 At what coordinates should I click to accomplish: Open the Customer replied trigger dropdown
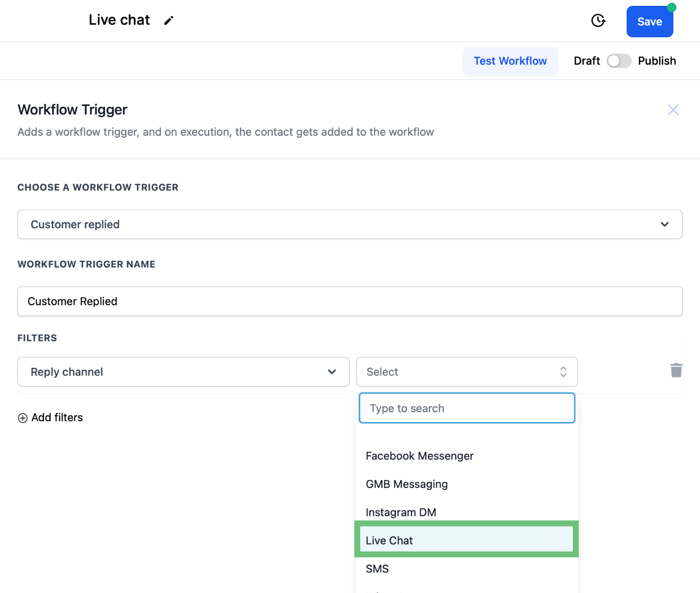[350, 224]
